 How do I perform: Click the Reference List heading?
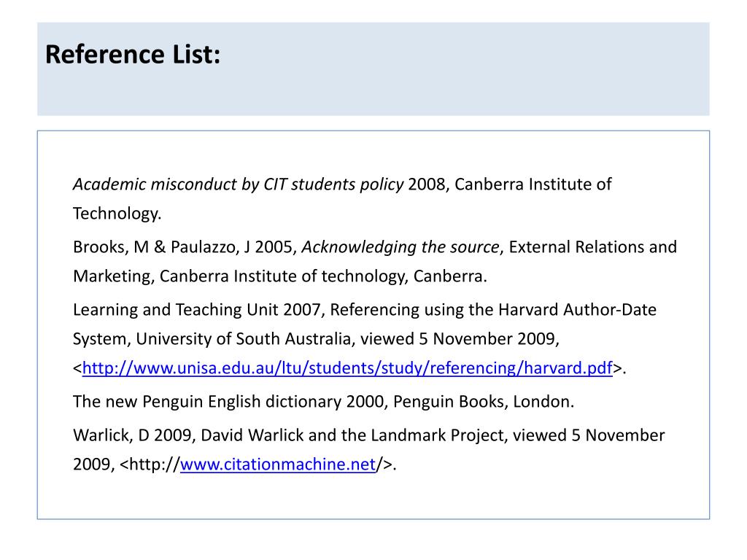pyautogui.click(x=133, y=54)
